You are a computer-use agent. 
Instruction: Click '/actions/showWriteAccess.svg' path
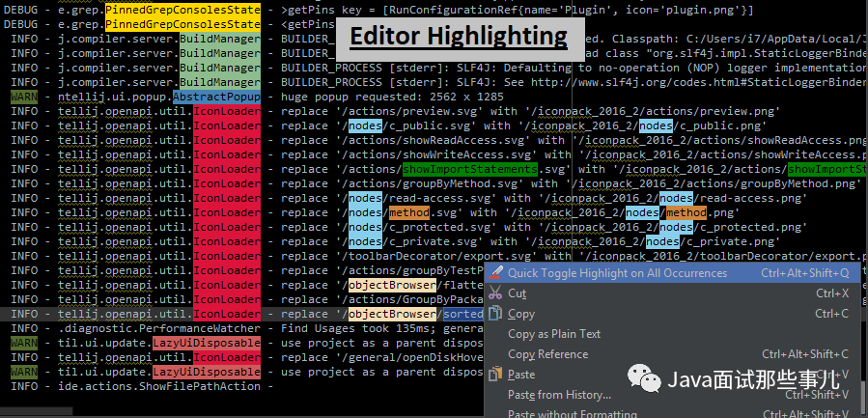click(x=436, y=155)
